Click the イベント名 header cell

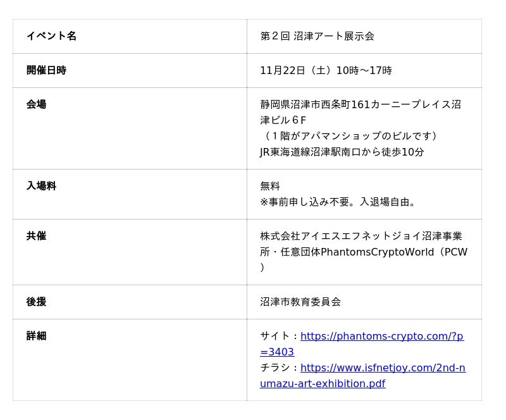pos(51,36)
